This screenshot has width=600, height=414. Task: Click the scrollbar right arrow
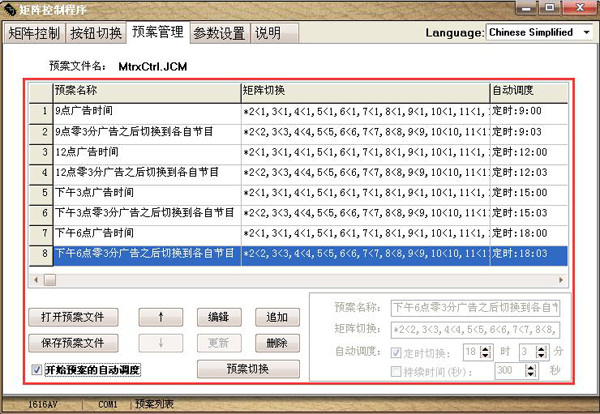click(561, 280)
